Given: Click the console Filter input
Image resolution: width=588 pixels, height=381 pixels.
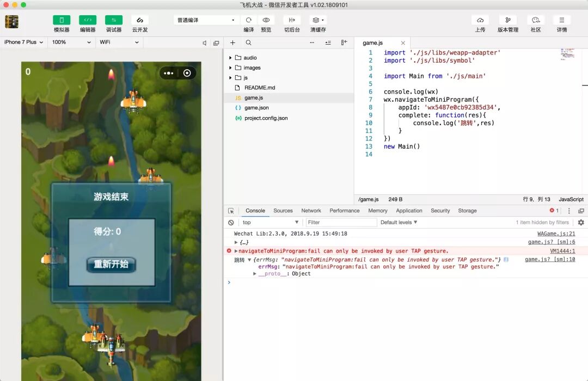Looking at the screenshot, I should pyautogui.click(x=341, y=223).
